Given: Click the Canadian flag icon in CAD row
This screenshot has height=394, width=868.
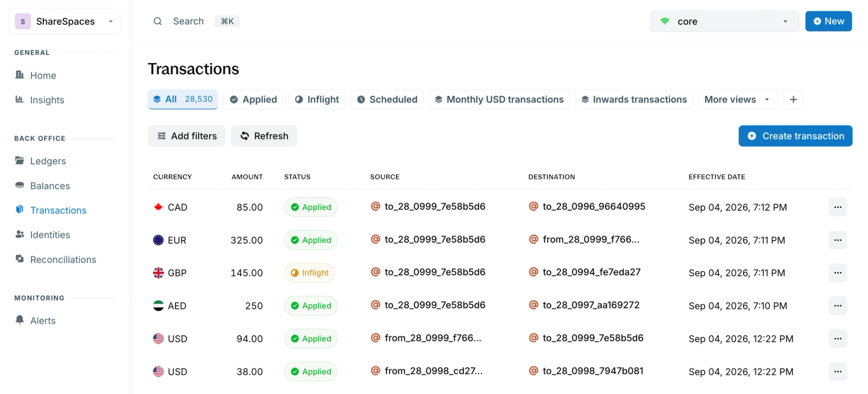Looking at the screenshot, I should tap(158, 207).
